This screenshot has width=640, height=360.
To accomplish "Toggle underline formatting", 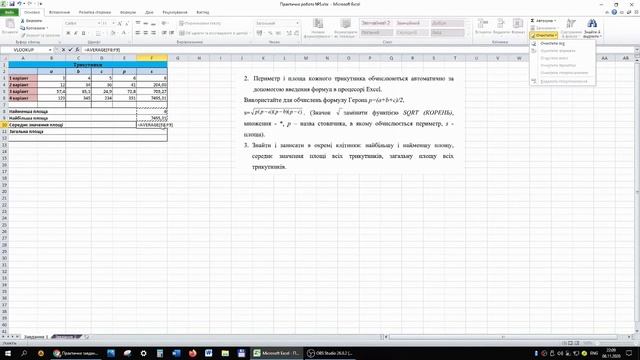I will (83, 33).
